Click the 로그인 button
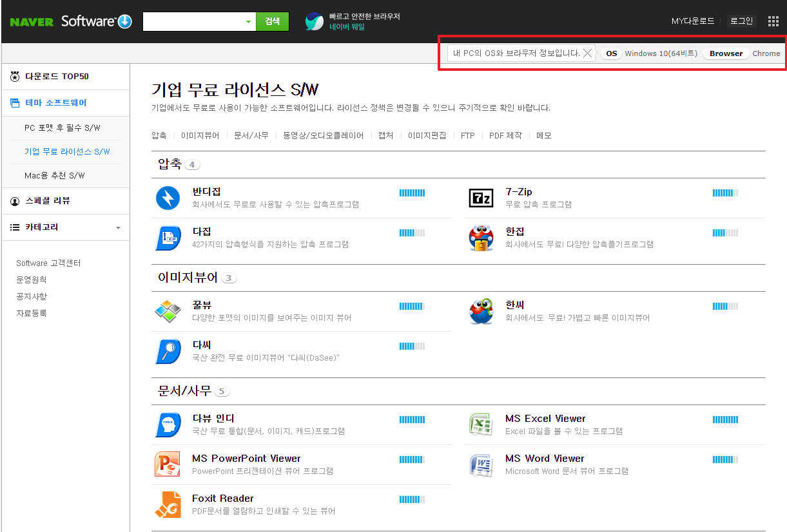 [x=741, y=21]
